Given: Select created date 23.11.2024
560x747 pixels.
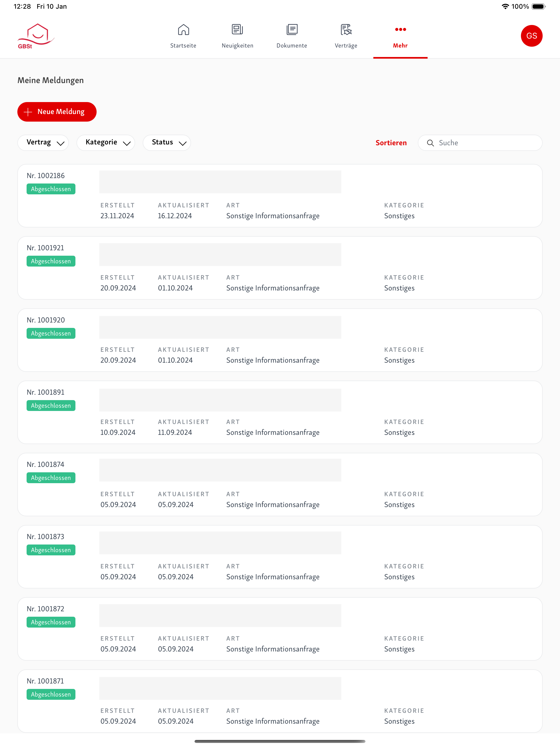Looking at the screenshot, I should coord(117,216).
